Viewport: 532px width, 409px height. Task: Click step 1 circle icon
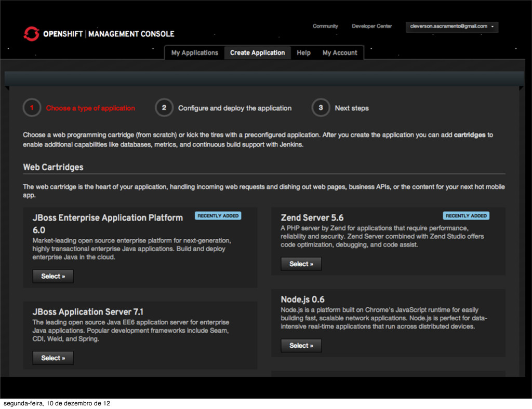(x=32, y=108)
